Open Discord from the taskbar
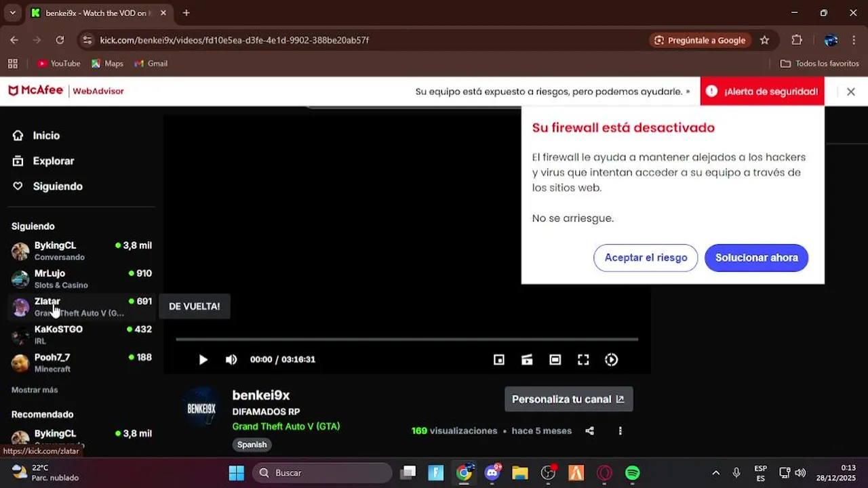 pyautogui.click(x=492, y=473)
